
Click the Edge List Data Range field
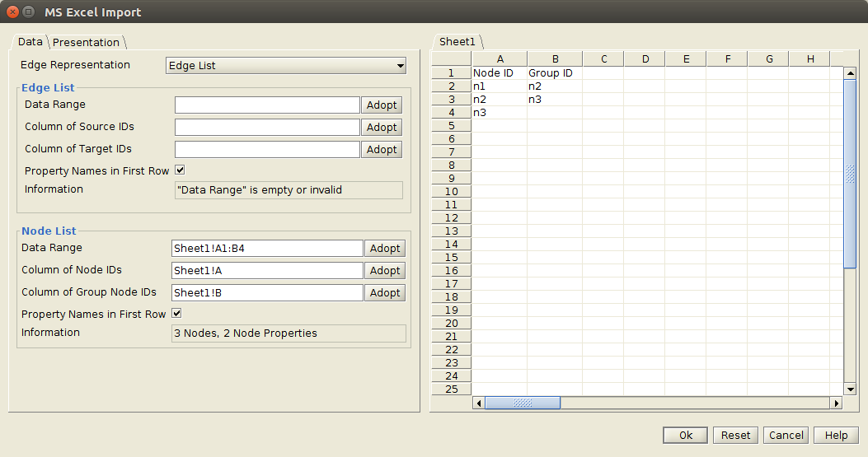[267, 105]
